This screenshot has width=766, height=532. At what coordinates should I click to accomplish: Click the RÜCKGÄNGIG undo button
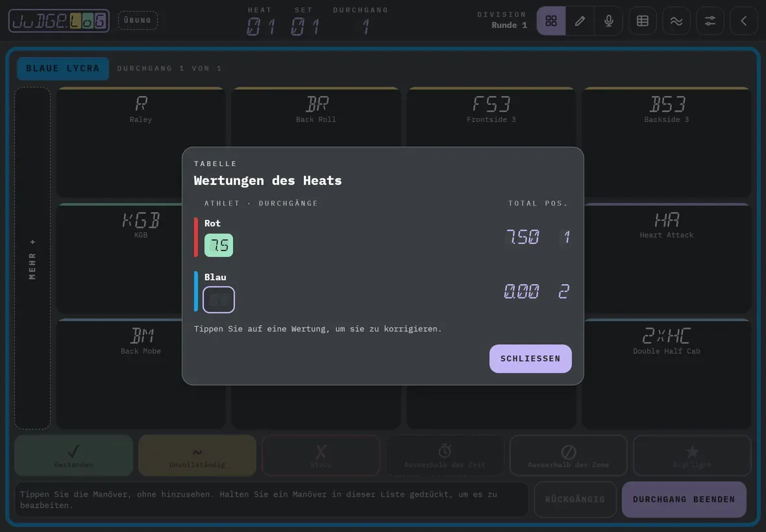pyautogui.click(x=575, y=500)
